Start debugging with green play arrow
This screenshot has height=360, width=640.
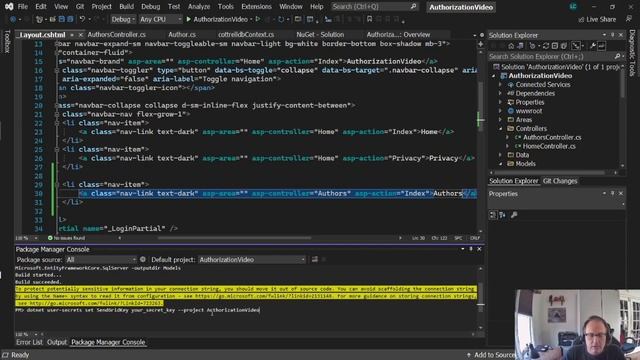point(188,19)
